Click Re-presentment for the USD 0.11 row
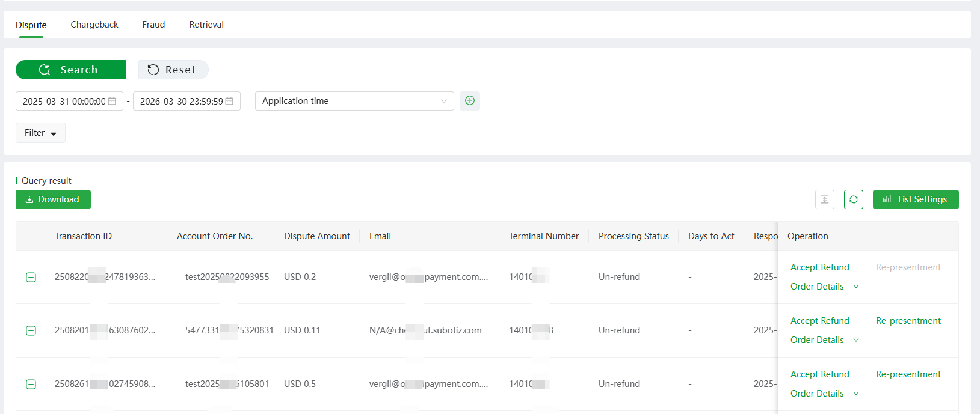Viewport: 980px width, 414px height. point(908,321)
